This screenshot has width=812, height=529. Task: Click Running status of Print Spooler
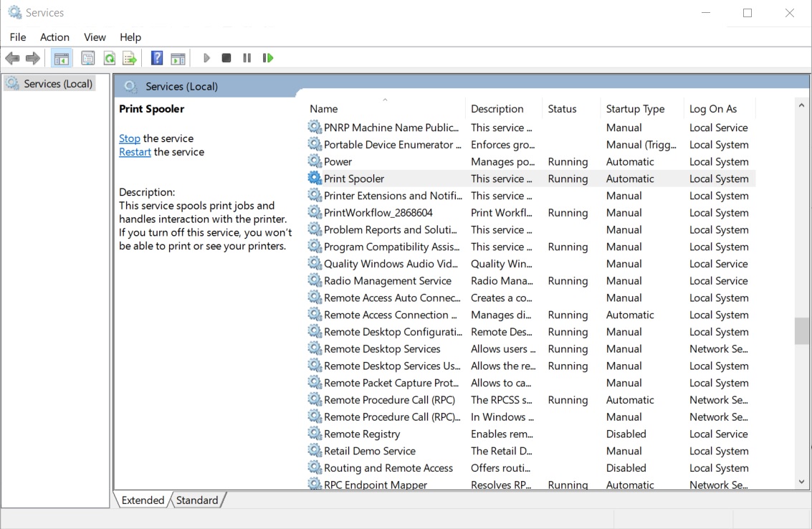click(568, 178)
